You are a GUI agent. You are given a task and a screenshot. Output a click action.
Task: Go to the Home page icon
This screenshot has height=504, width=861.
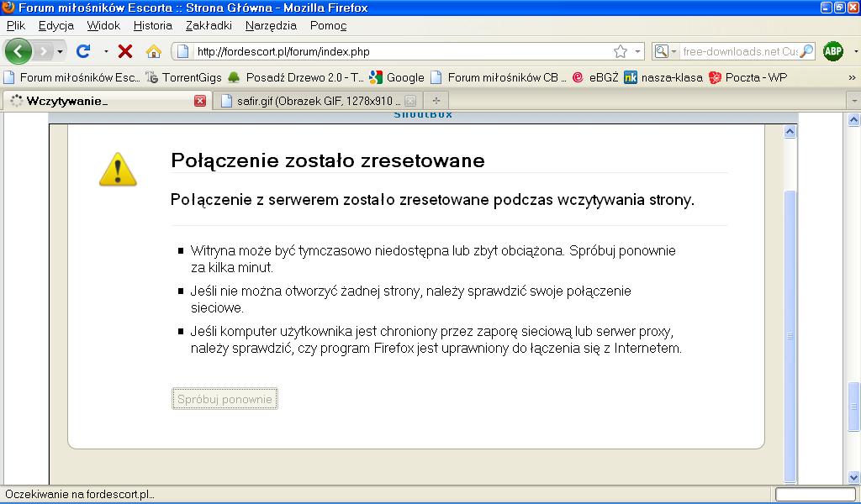click(x=153, y=51)
